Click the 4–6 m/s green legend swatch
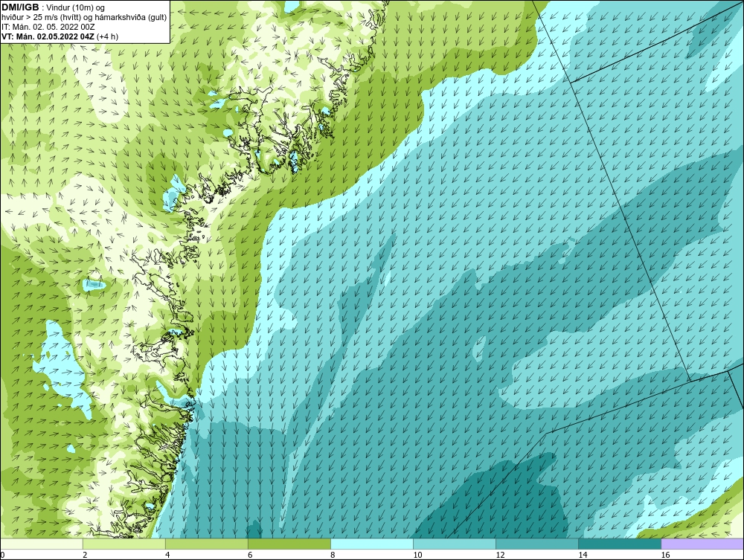 pyautogui.click(x=207, y=544)
